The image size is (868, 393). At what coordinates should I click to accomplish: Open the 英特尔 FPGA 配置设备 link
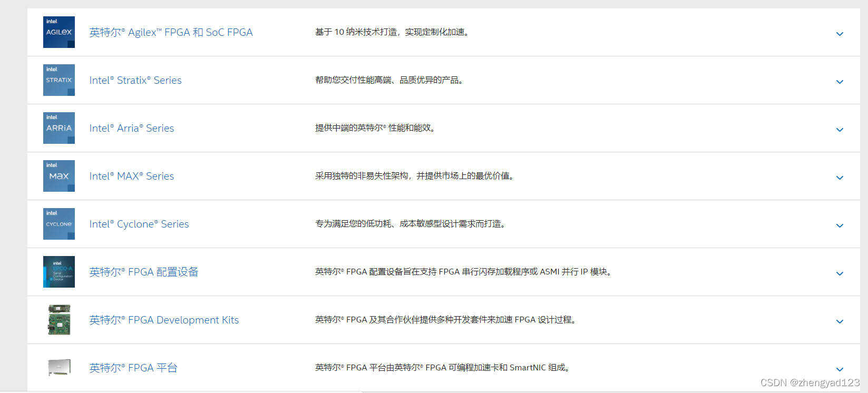pos(144,272)
